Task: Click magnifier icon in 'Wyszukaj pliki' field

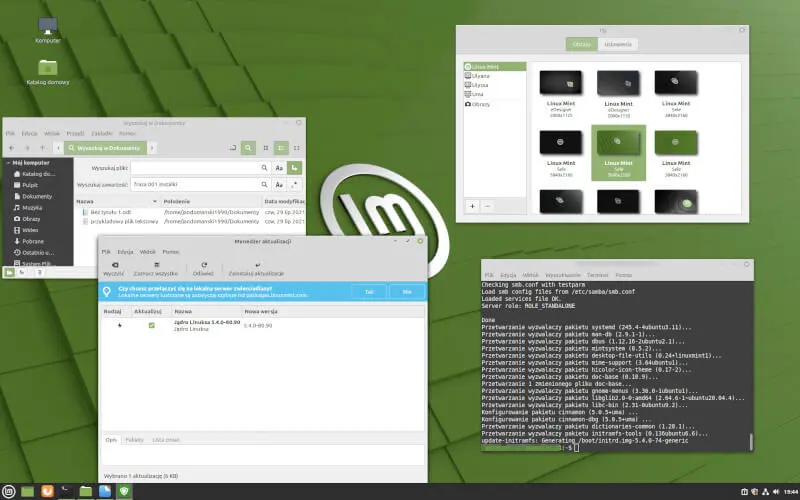Action: (x=264, y=168)
